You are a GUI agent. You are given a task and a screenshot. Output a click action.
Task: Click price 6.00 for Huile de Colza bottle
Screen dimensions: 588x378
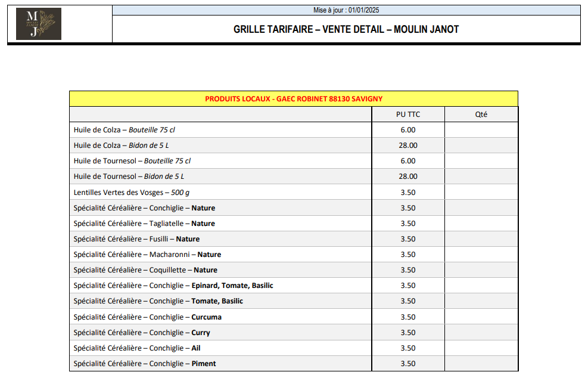click(x=408, y=130)
